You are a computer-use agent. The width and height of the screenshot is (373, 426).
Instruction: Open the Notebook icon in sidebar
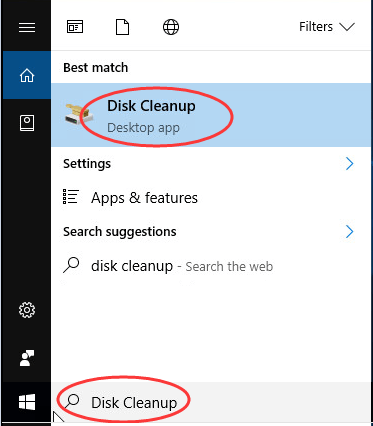(x=27, y=123)
